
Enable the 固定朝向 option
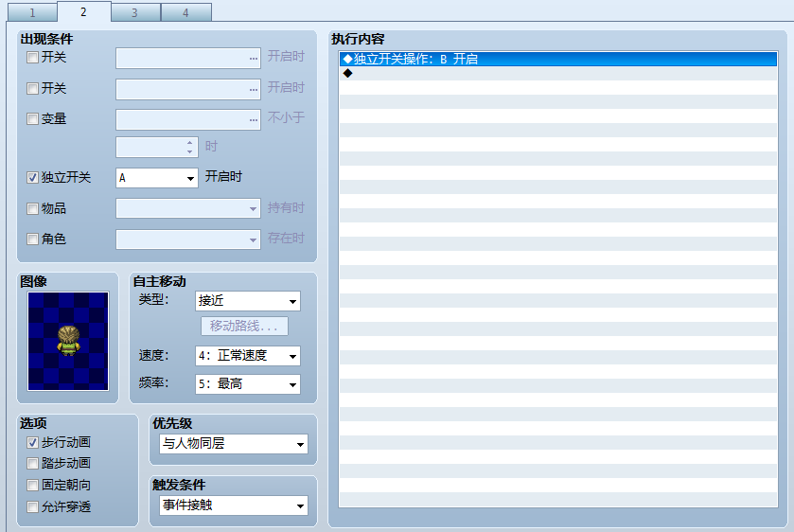(x=32, y=485)
